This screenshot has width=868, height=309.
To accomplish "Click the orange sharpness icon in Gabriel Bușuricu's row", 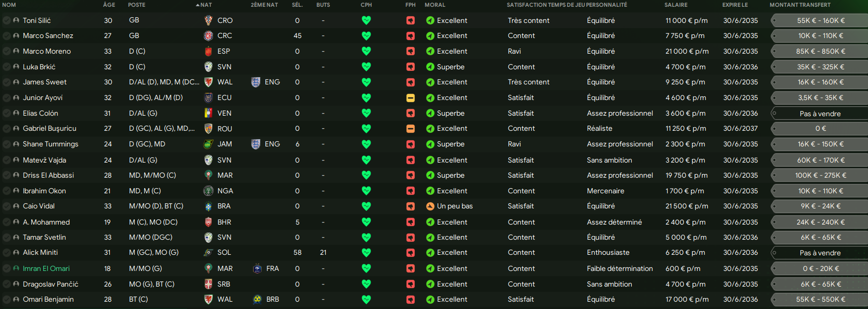I will point(411,128).
